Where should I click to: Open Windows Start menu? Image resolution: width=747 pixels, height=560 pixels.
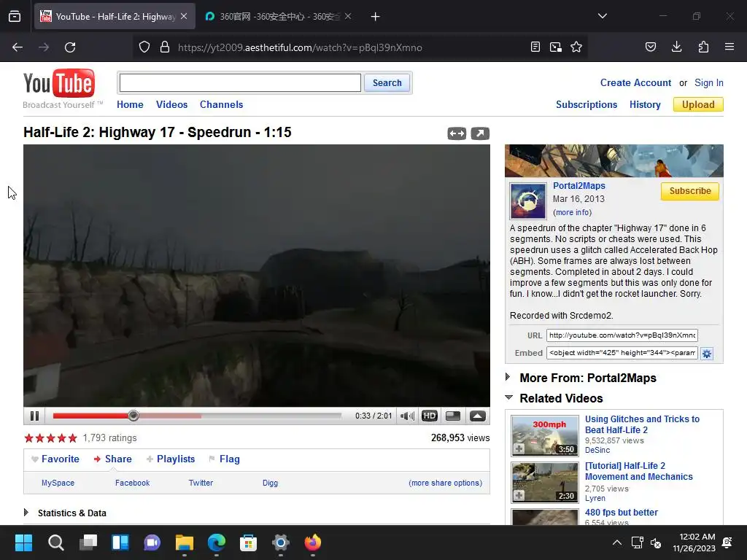point(23,542)
